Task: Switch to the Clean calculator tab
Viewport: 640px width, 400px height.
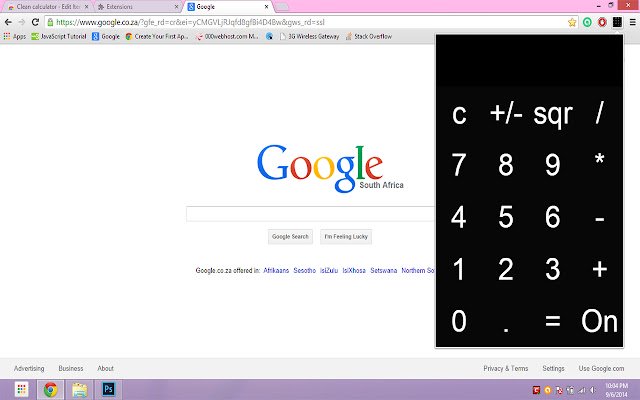Action: [47, 7]
